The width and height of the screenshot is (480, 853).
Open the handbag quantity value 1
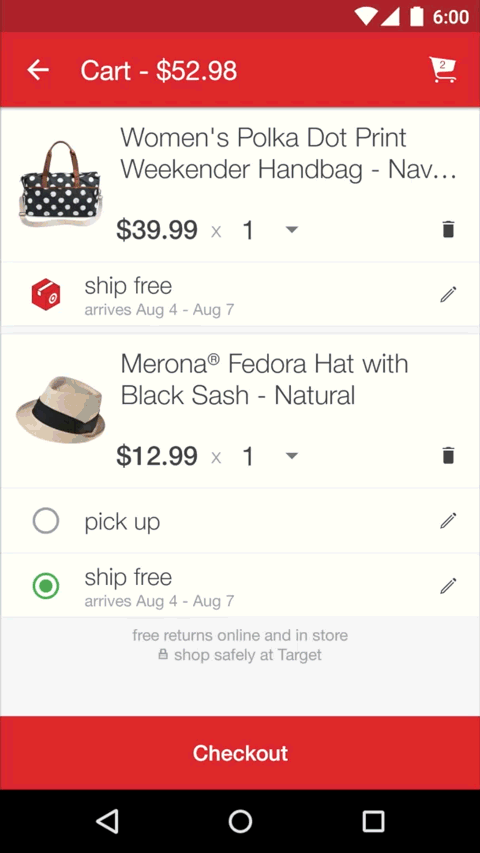(248, 230)
